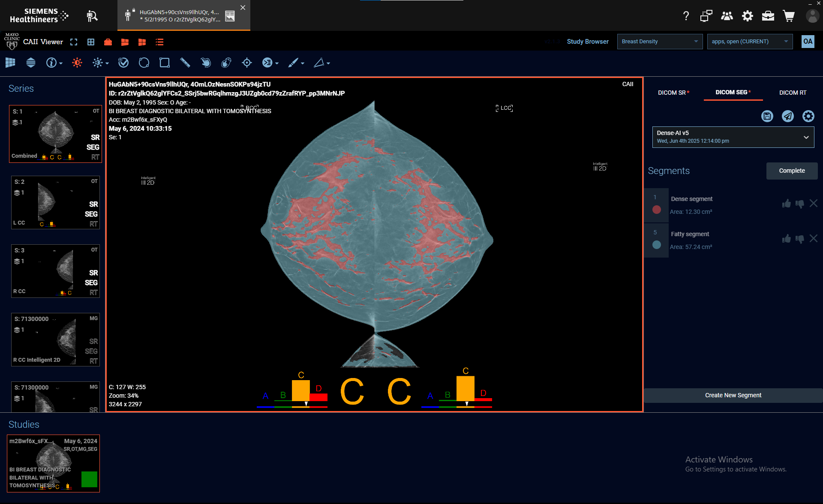Send segmentation using paper plane icon

[x=787, y=116]
